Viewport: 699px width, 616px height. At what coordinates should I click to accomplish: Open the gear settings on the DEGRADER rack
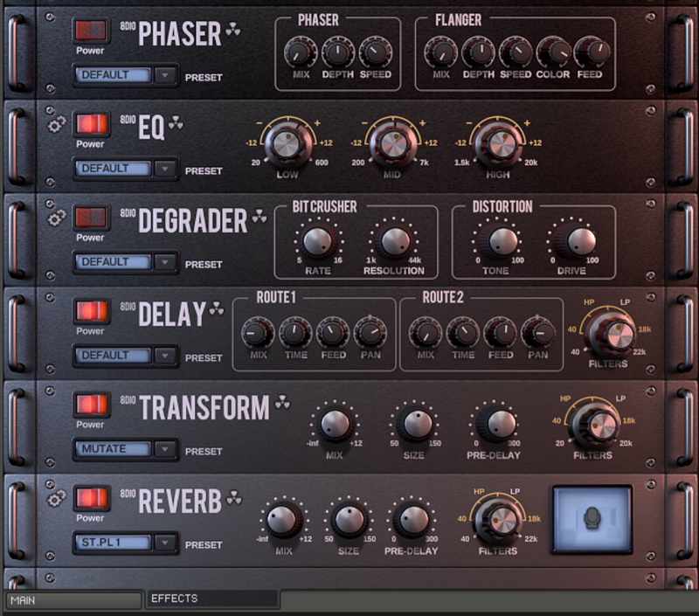point(56,218)
